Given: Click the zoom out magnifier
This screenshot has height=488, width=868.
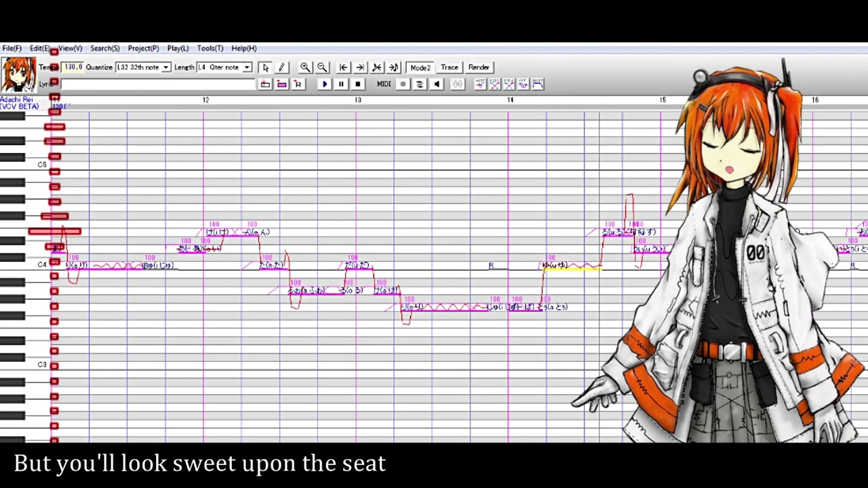Looking at the screenshot, I should [x=322, y=68].
